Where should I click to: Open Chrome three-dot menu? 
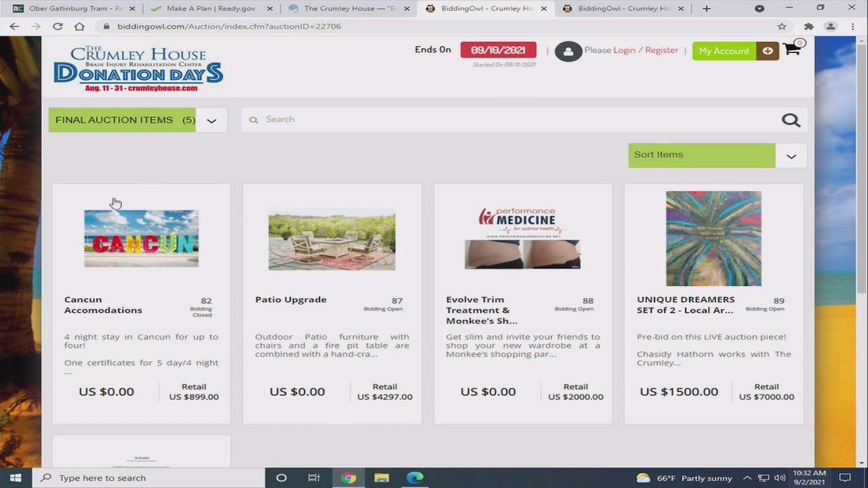pos(852,26)
